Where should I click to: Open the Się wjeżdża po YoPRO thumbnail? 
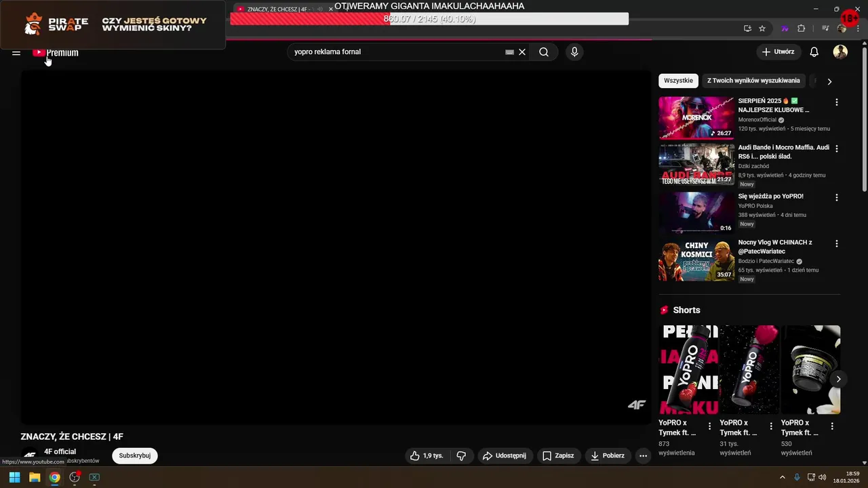pos(696,212)
